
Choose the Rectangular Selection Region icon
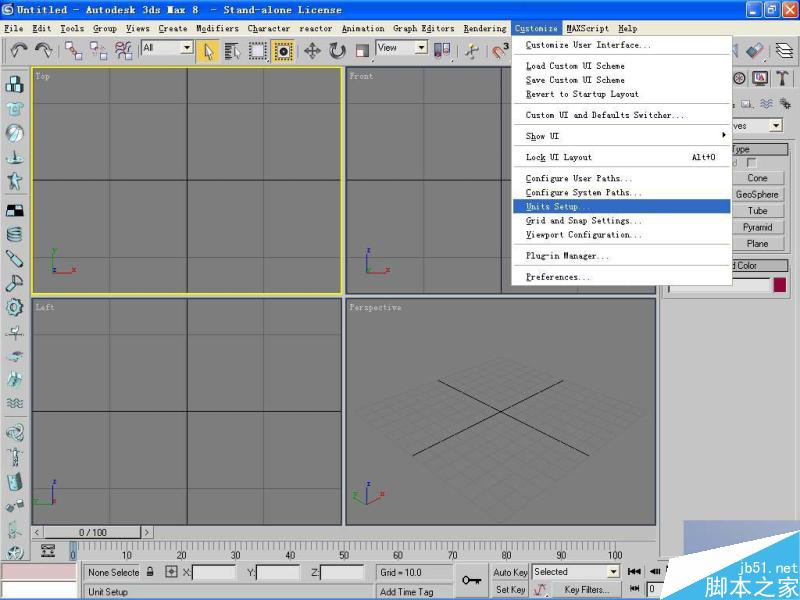click(256, 50)
